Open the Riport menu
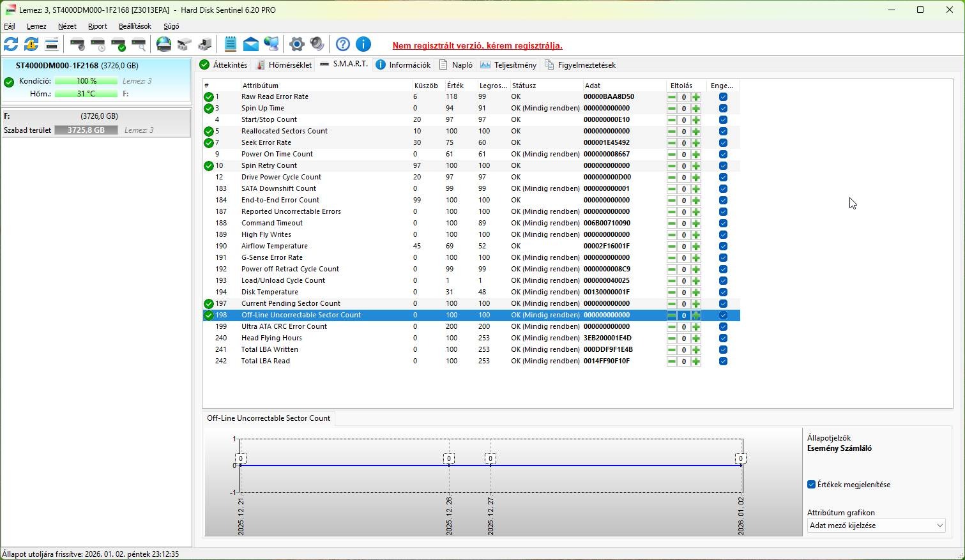 point(98,26)
